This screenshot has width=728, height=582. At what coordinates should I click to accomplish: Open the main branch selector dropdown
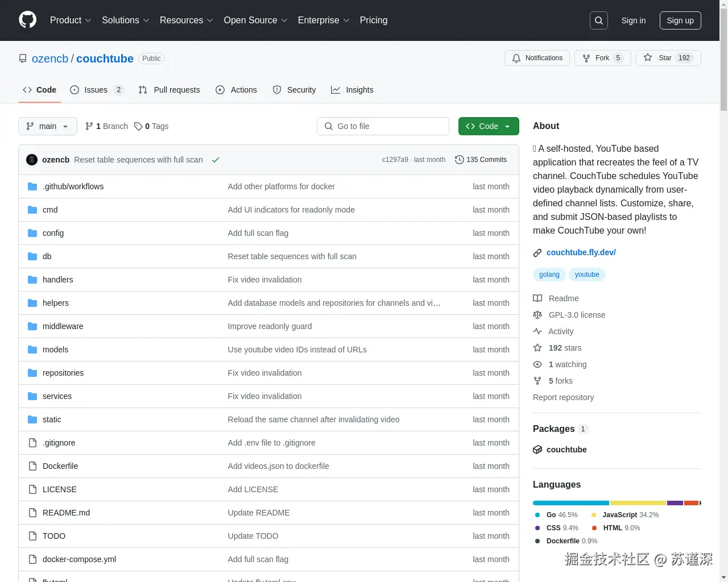[47, 126]
